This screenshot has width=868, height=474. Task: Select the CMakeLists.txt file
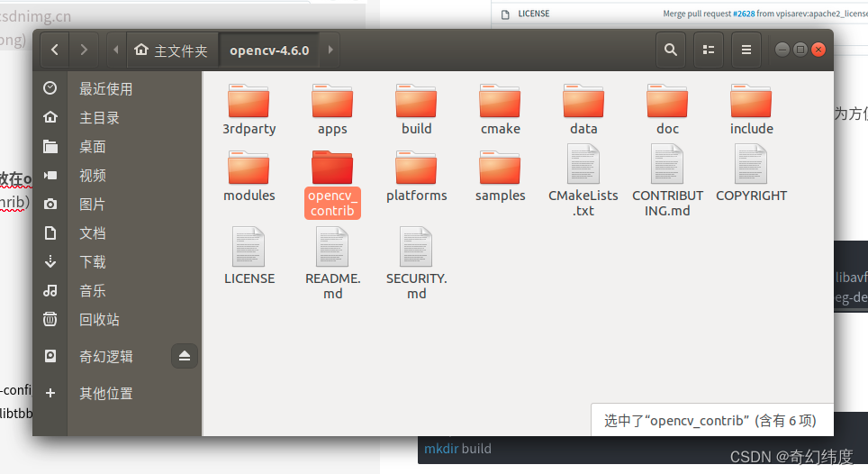click(583, 180)
